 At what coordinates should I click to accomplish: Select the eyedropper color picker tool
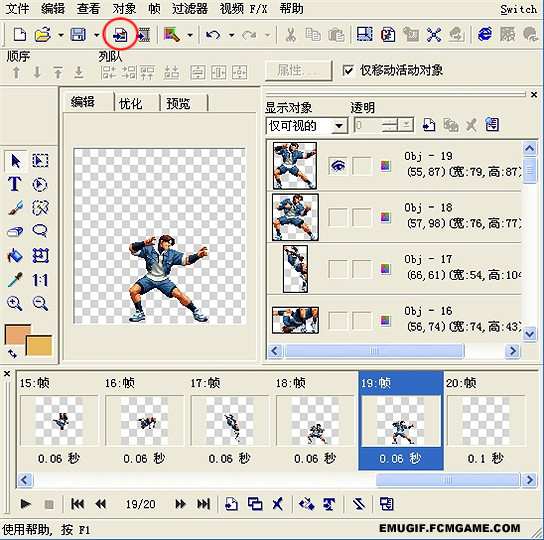point(15,280)
